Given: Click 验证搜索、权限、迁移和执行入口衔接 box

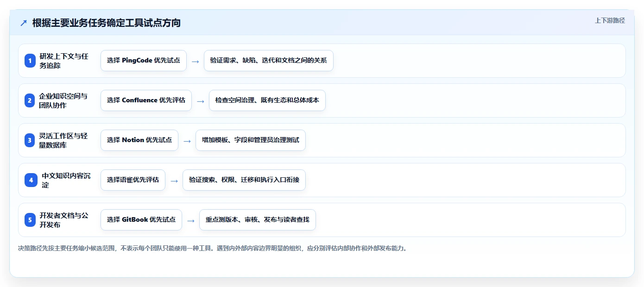Looking at the screenshot, I should pyautogui.click(x=244, y=180).
